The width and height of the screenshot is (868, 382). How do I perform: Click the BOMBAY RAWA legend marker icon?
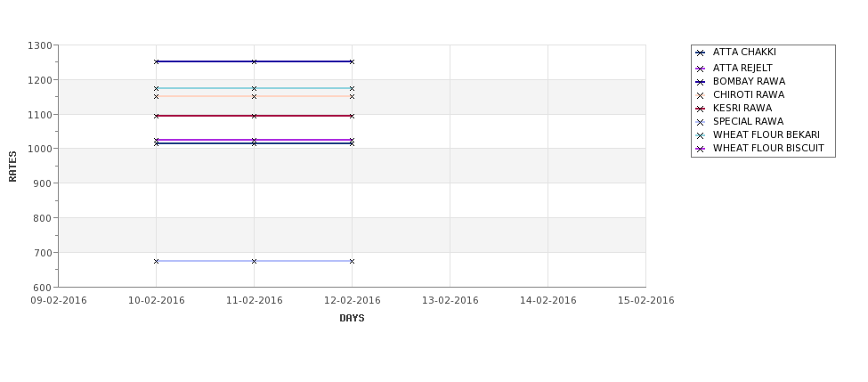click(x=701, y=82)
